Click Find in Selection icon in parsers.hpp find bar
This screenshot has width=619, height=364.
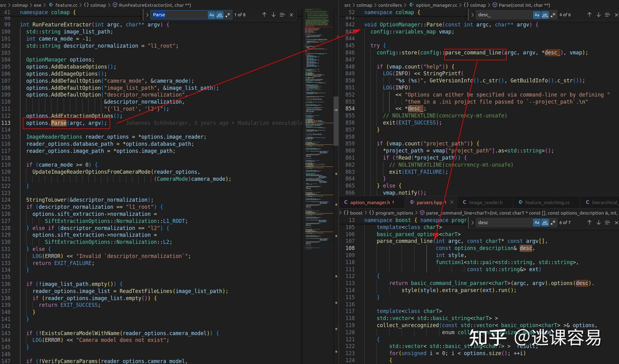click(607, 223)
